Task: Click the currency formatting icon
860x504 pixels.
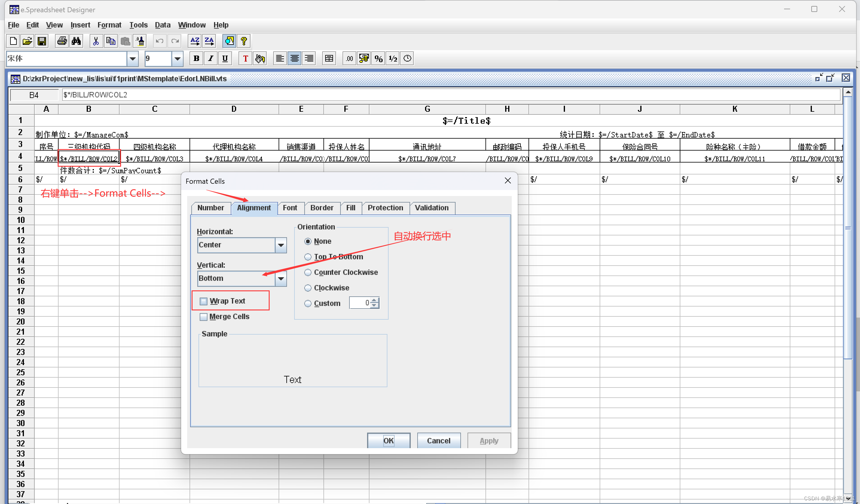Action: click(364, 58)
